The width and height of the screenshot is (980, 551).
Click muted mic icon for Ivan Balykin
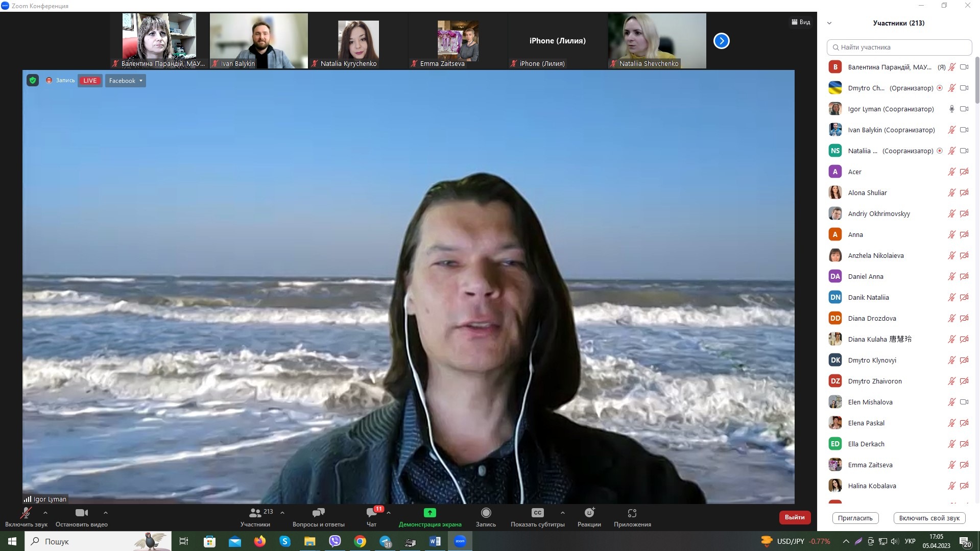(951, 130)
